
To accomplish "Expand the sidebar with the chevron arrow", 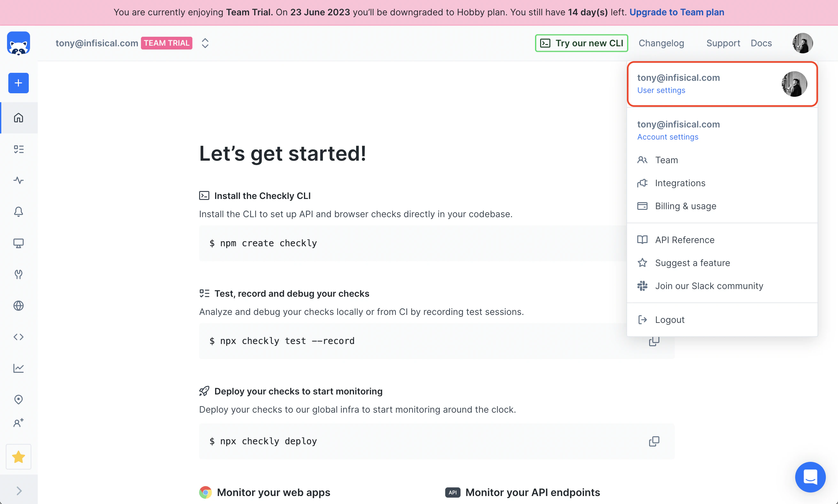I will click(x=19, y=491).
